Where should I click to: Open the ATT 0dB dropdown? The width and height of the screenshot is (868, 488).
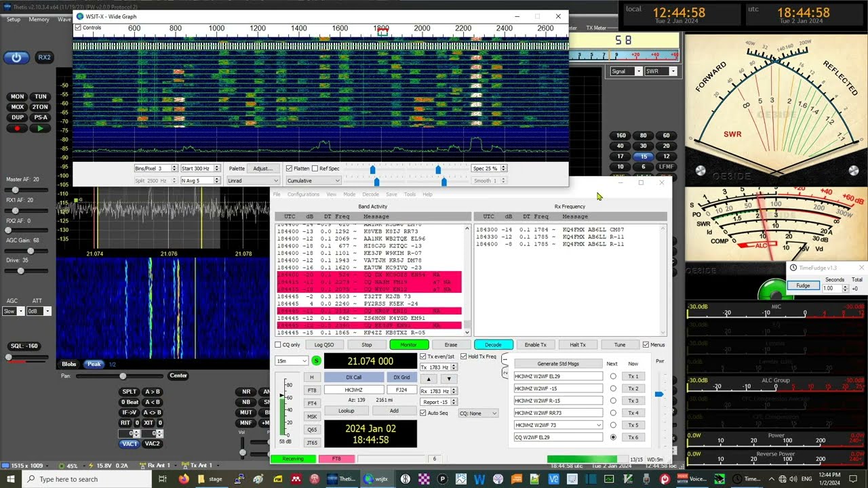click(x=38, y=311)
